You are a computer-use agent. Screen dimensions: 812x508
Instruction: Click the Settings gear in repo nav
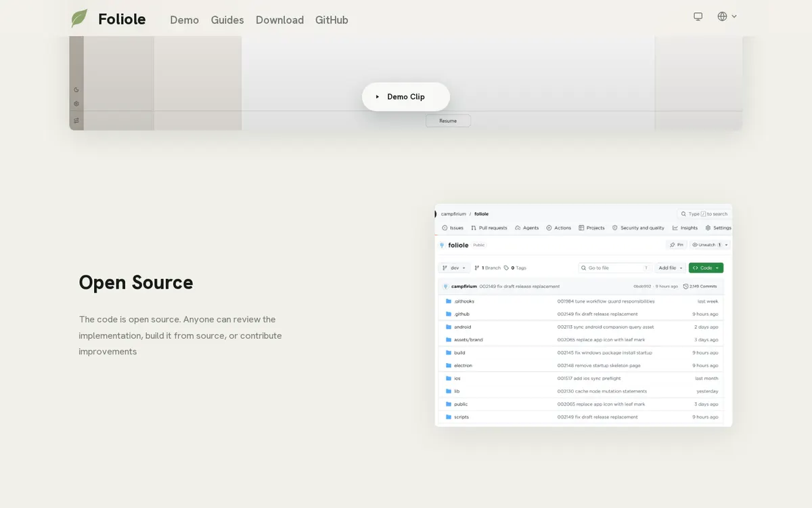tap(708, 228)
